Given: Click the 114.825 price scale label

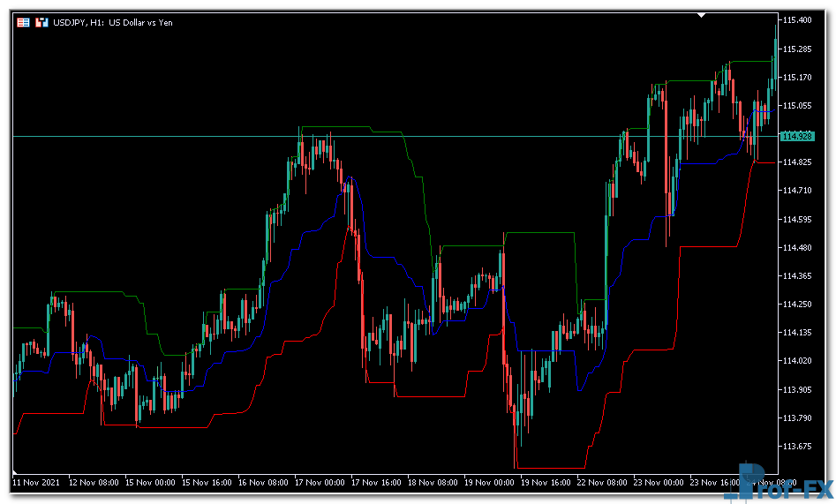Looking at the screenshot, I should 797,162.
